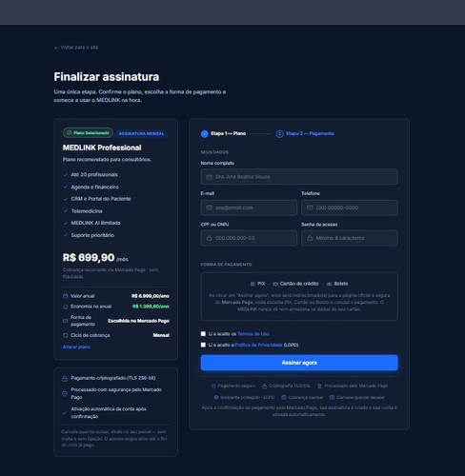Click the 'Criptografia TLS/SSL' lock icon
This screenshot has width=465, height=476.
pos(264,386)
